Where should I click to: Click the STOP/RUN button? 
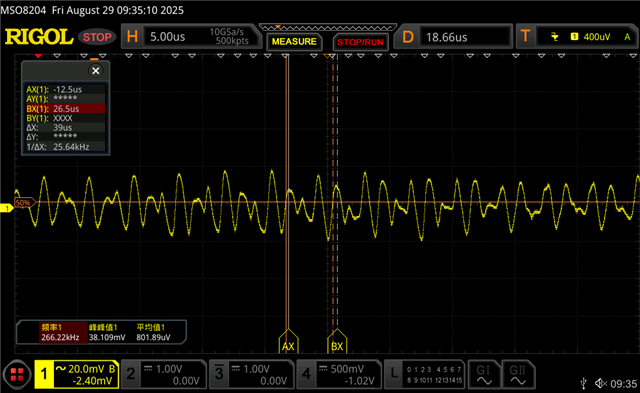(x=360, y=42)
